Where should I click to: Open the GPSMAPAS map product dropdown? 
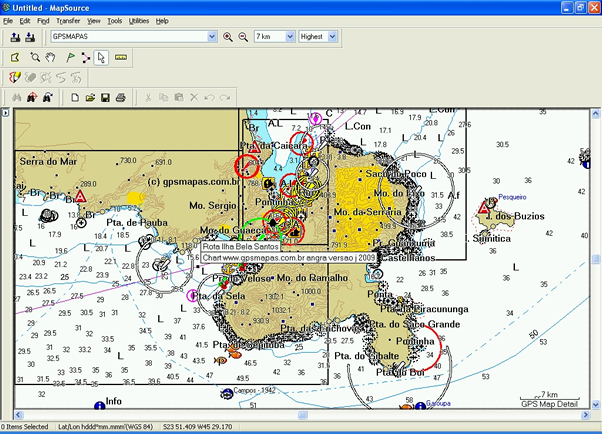[211, 37]
